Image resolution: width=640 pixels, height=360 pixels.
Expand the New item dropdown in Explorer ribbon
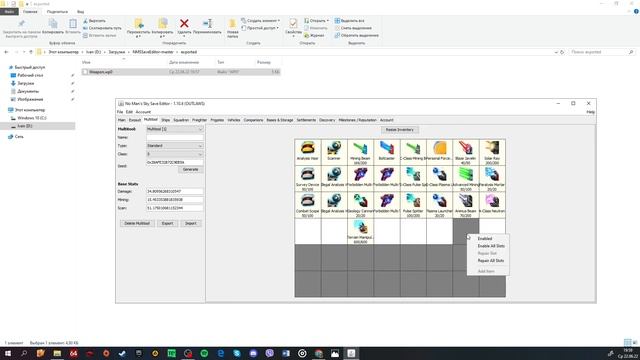[x=278, y=20]
